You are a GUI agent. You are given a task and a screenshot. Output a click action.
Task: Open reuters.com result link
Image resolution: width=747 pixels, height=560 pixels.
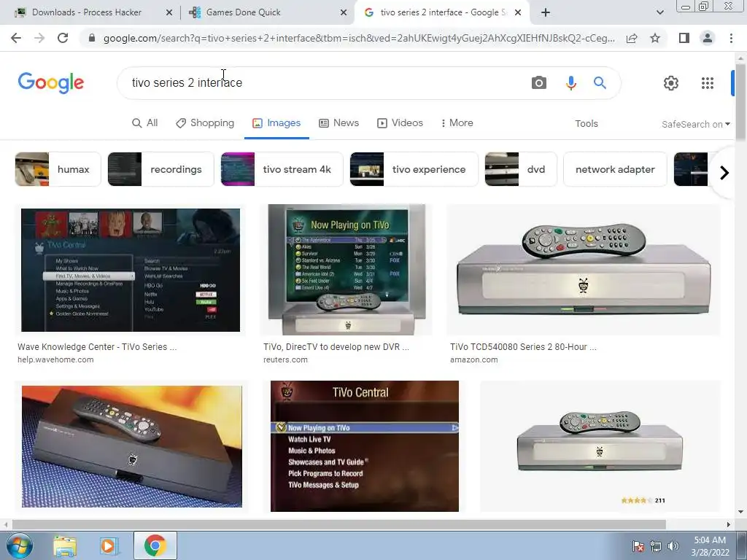285,359
